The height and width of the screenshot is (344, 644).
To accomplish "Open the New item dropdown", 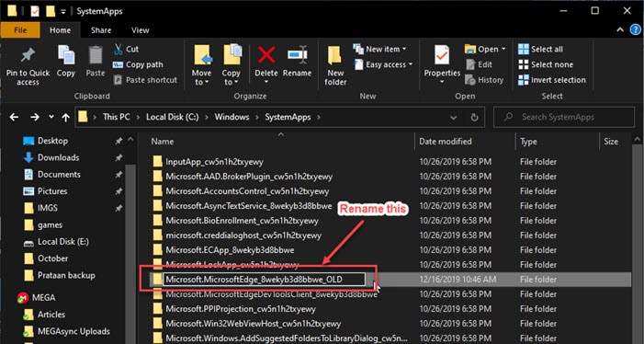I will [380, 49].
